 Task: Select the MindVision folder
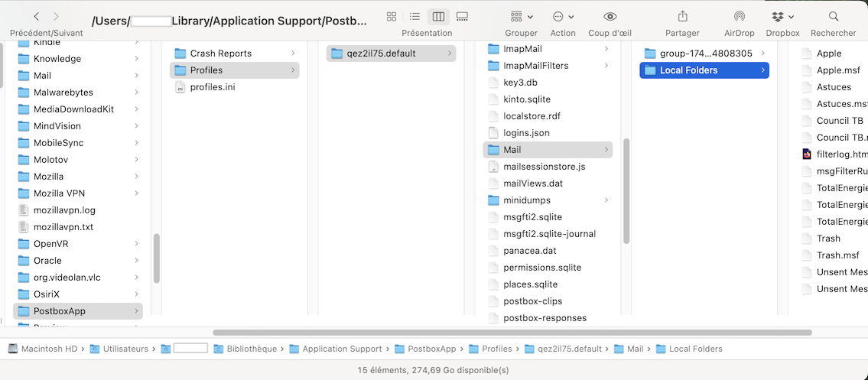click(77, 126)
